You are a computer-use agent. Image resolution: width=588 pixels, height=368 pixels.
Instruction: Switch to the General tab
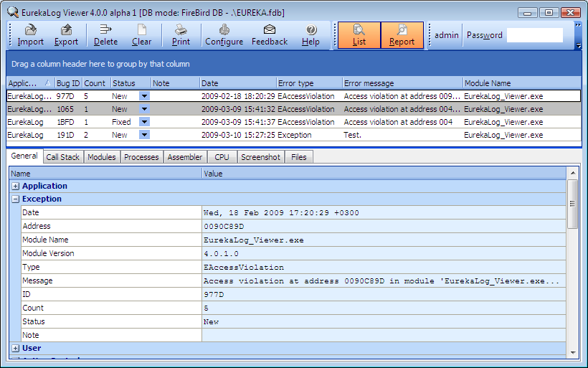click(x=24, y=156)
